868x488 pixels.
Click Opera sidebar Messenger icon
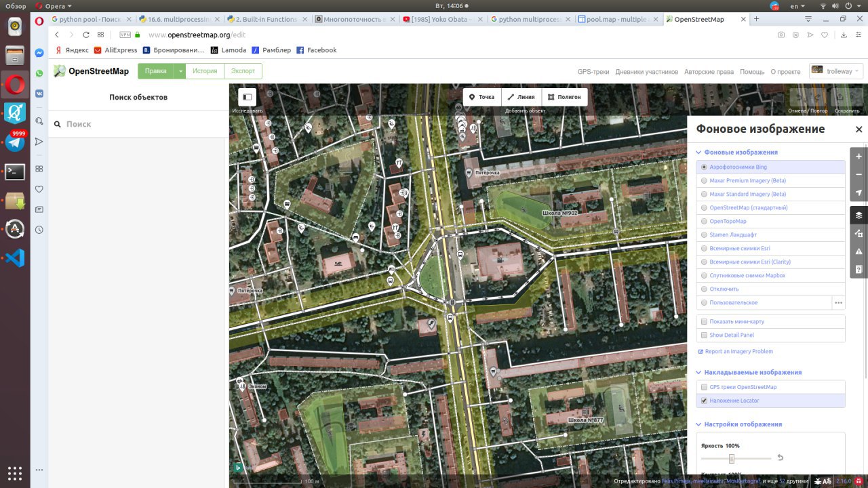[39, 53]
